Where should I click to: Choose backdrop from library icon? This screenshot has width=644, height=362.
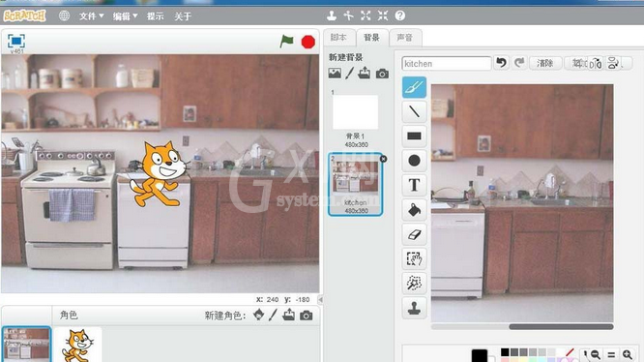click(335, 74)
